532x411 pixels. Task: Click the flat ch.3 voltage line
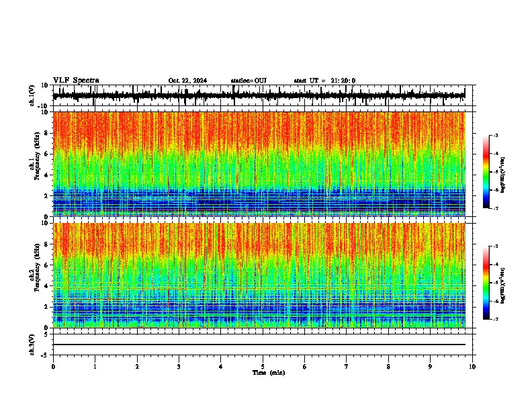(x=259, y=345)
